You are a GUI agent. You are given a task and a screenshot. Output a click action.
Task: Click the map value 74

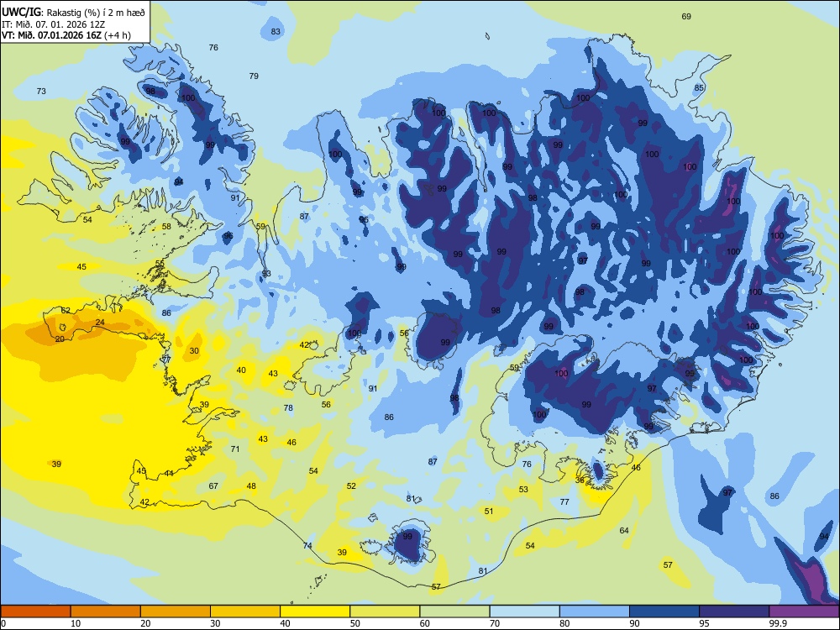[x=307, y=546]
